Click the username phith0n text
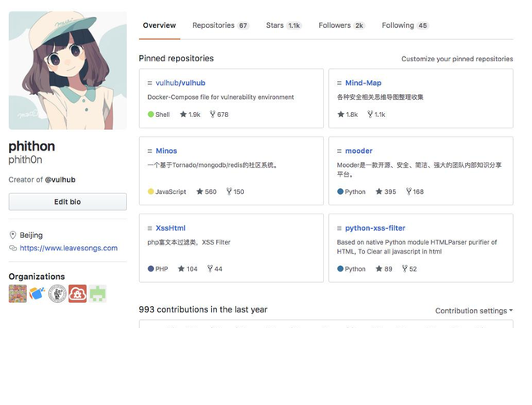 click(25, 160)
